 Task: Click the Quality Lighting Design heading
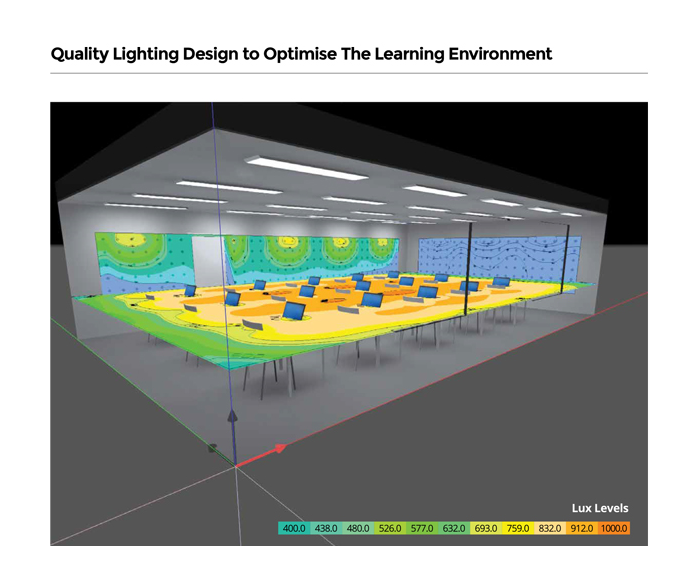[301, 54]
